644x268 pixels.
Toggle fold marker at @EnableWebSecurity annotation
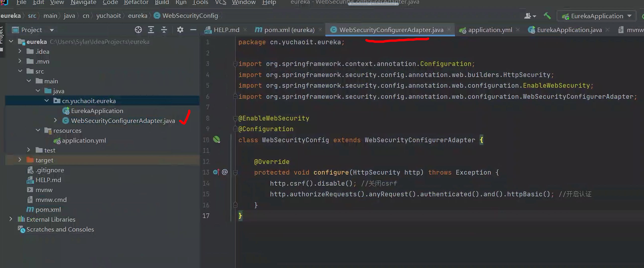[235, 118]
